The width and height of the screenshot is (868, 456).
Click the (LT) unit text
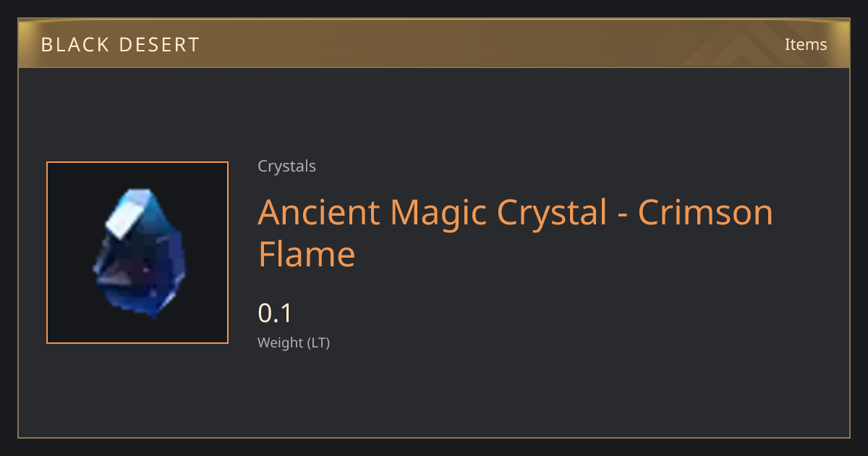pyautogui.click(x=319, y=343)
